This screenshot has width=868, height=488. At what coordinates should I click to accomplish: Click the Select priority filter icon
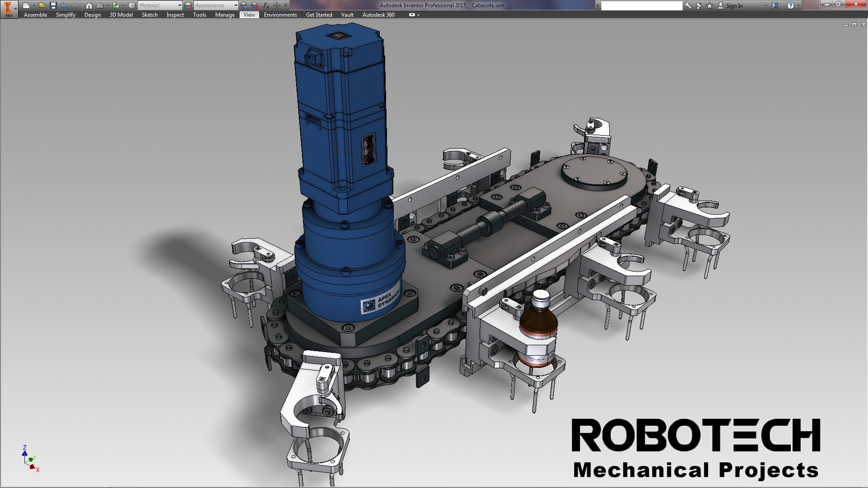tap(115, 5)
